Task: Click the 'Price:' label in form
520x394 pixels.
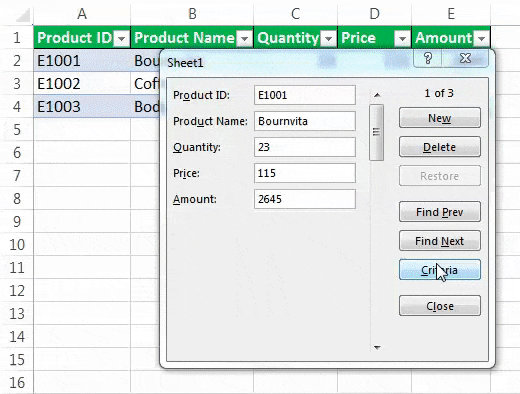Action: pos(186,173)
